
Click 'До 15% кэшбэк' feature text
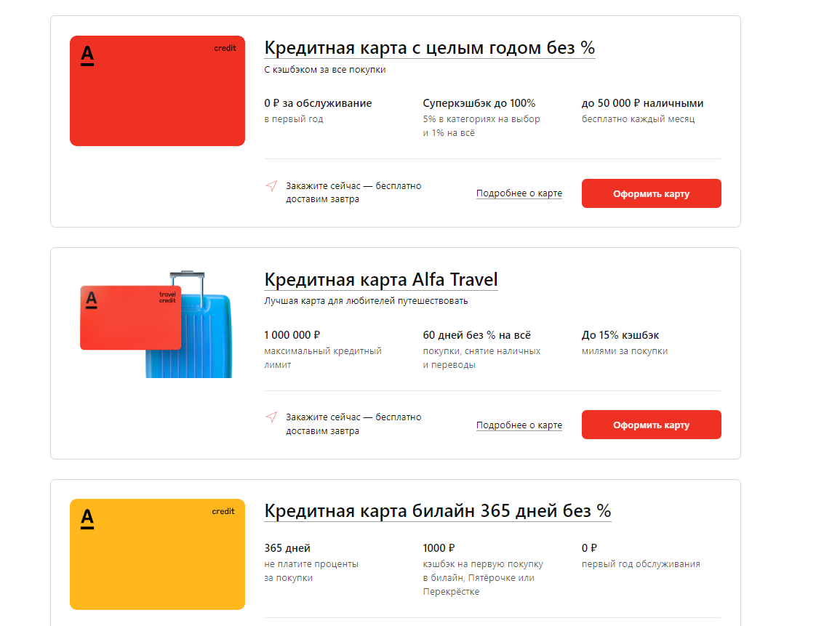(x=620, y=335)
